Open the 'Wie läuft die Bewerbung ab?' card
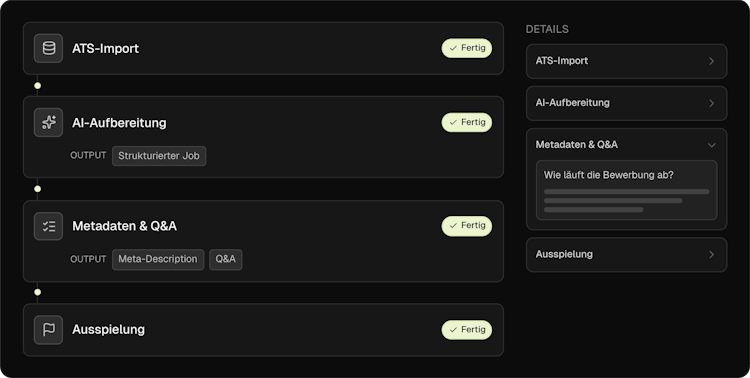Image resolution: width=750 pixels, height=378 pixels. [x=627, y=190]
